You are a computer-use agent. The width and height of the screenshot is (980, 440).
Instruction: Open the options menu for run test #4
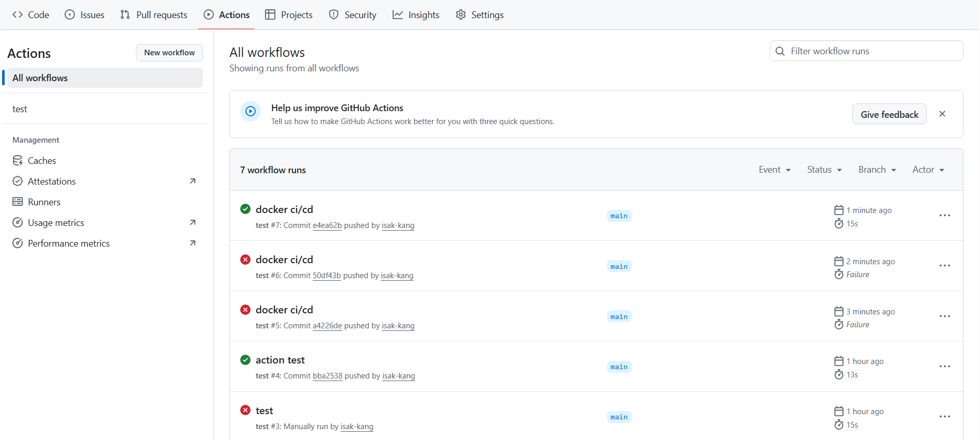[944, 367]
